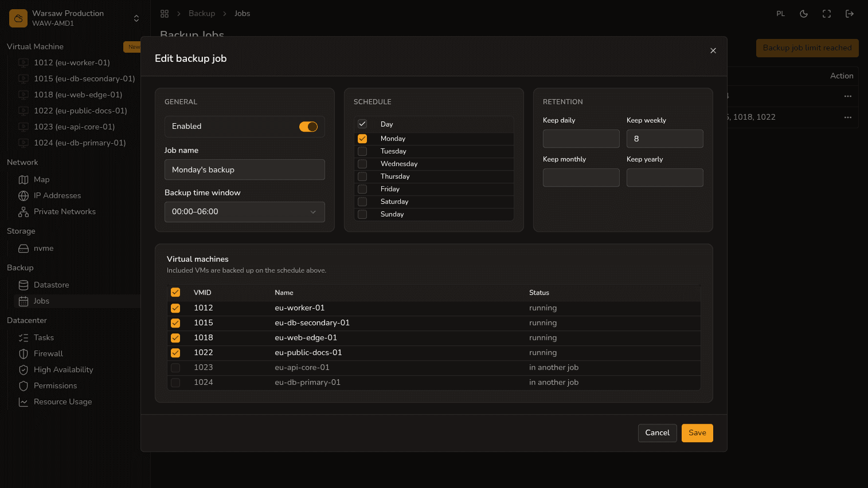Check the Wednesday schedule checkbox

(362, 164)
